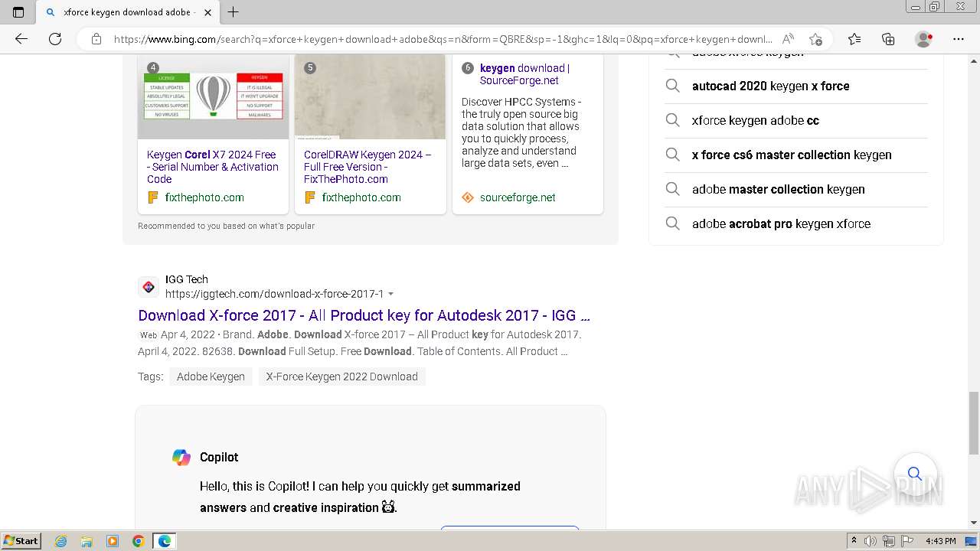
Task: Open the browser profile avatar
Action: [924, 39]
